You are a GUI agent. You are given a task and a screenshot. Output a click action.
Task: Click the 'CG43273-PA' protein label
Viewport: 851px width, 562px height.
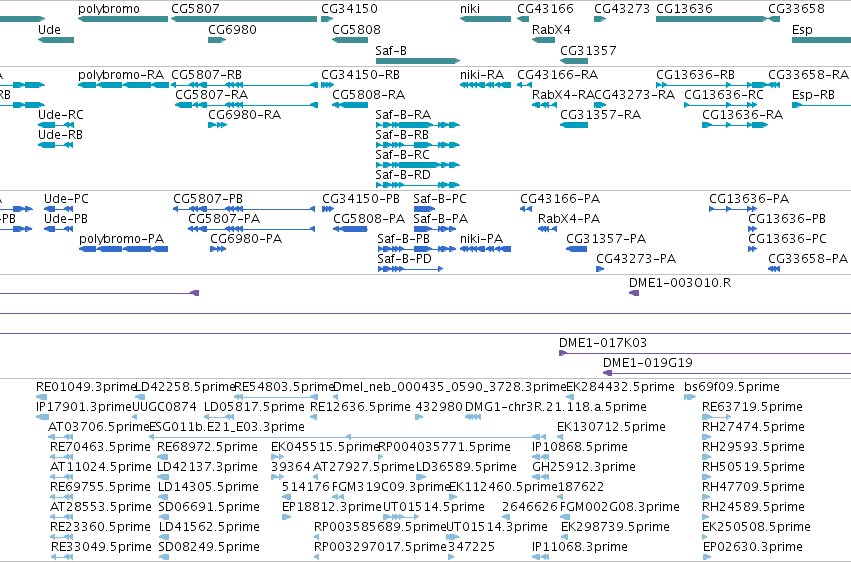click(x=636, y=259)
